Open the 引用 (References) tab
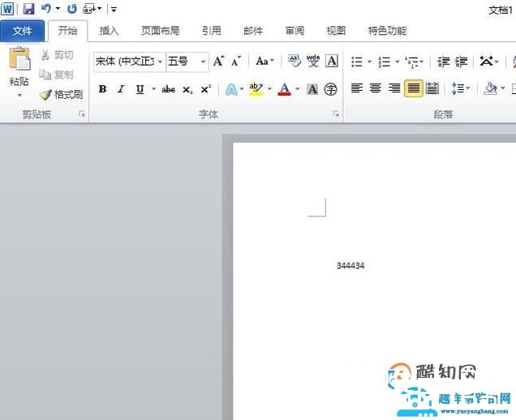The height and width of the screenshot is (420, 516). tap(211, 31)
